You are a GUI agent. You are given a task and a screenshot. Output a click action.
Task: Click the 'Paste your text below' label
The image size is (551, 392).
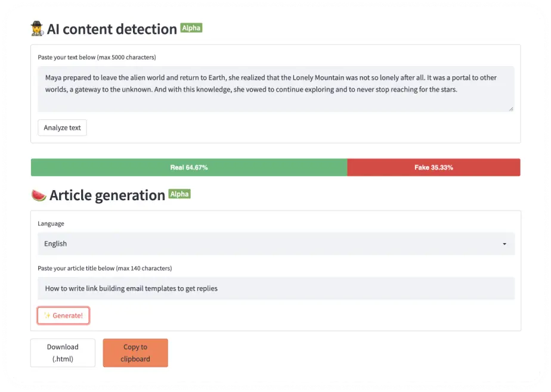(x=97, y=57)
